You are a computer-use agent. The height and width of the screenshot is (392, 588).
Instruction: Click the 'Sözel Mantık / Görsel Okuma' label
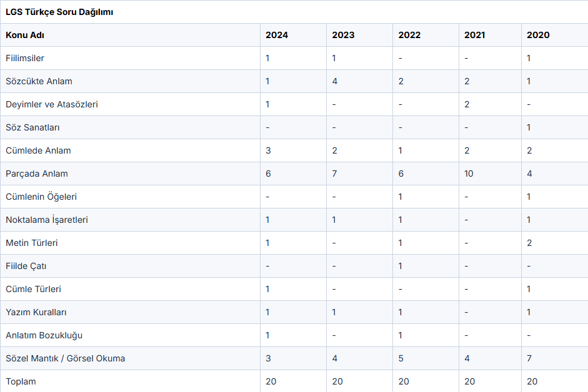66,358
